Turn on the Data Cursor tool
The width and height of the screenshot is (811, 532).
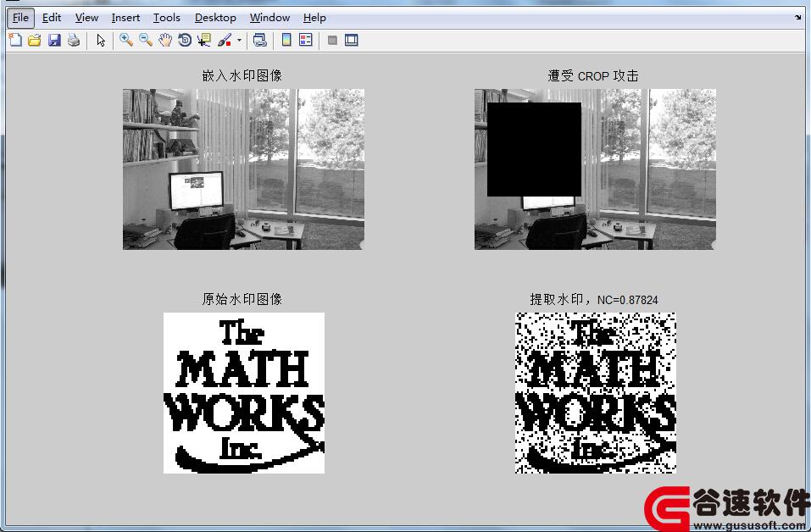(204, 40)
